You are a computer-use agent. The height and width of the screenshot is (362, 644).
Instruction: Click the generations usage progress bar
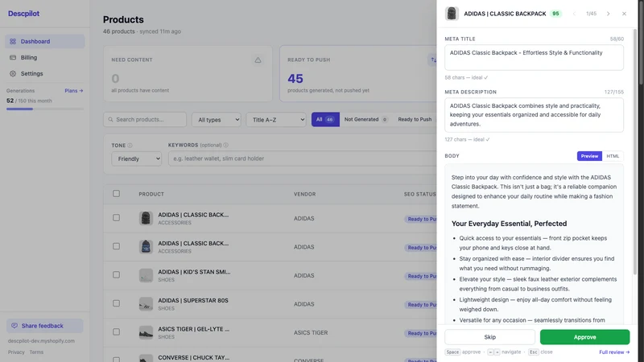45,109
